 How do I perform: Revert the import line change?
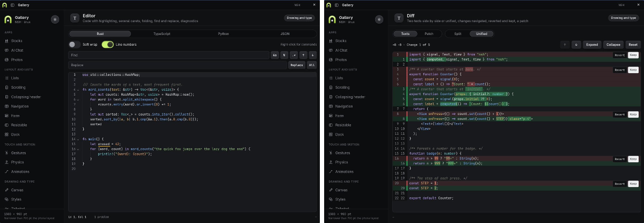[619, 55]
